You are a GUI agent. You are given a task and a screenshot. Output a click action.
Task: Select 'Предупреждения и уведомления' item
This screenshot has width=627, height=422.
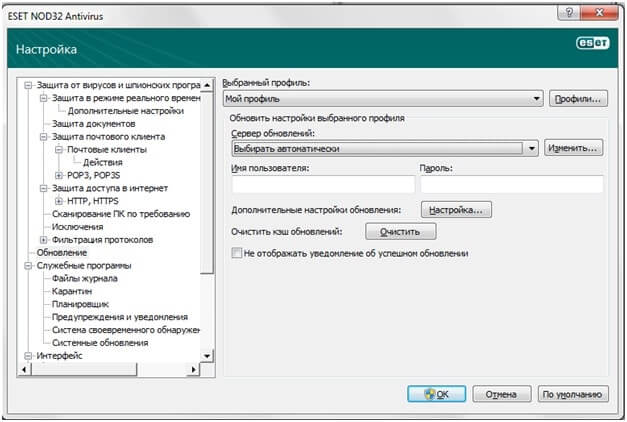click(x=120, y=317)
